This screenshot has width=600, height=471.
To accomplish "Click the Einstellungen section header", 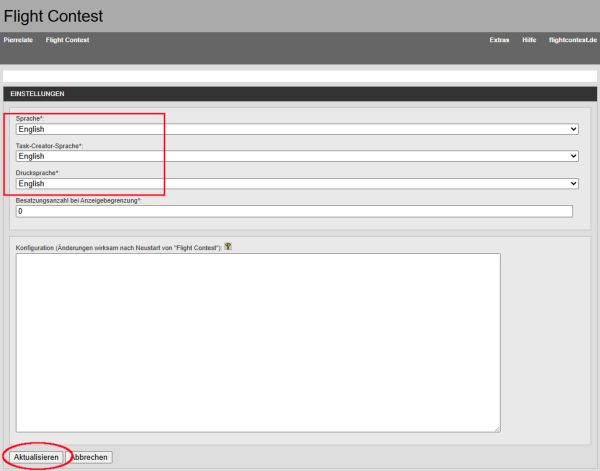I will pos(37,94).
